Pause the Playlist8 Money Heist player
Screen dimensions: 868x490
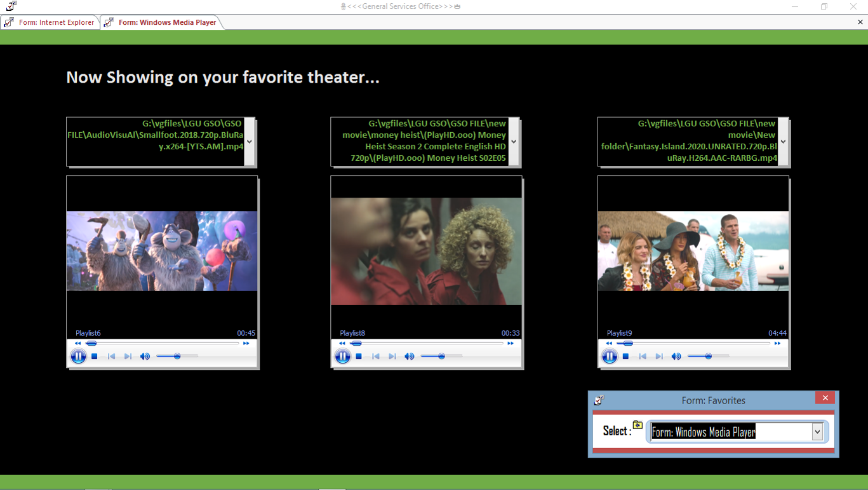click(342, 357)
